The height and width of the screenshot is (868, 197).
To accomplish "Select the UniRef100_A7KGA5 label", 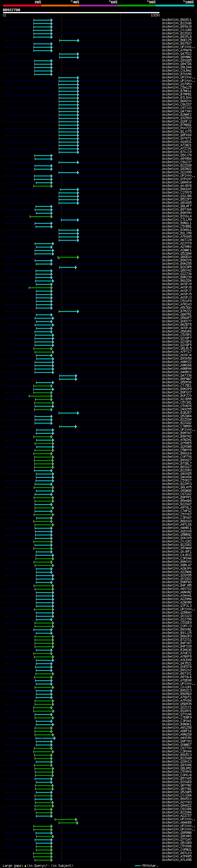I will point(177,237).
